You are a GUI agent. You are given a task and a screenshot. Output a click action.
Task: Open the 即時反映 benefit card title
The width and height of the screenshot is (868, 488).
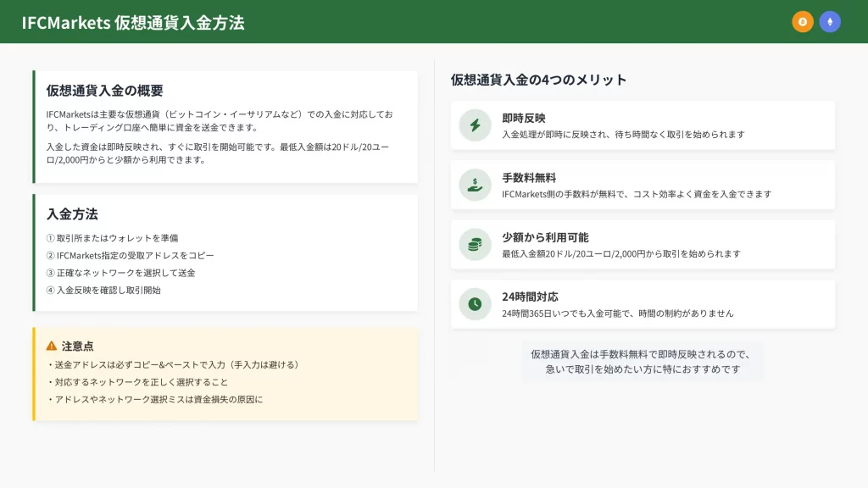click(x=523, y=118)
